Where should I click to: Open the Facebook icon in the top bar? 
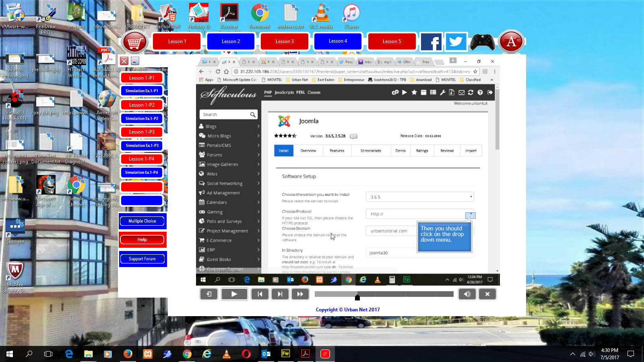(431, 41)
